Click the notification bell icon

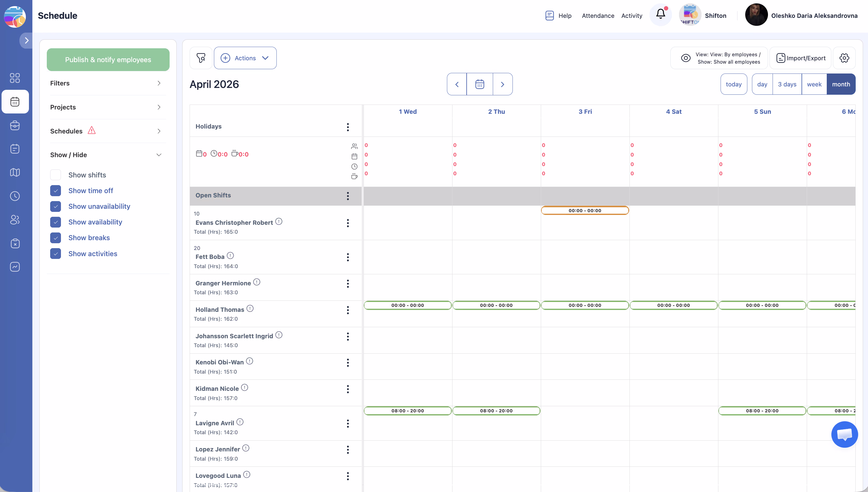tap(660, 14)
